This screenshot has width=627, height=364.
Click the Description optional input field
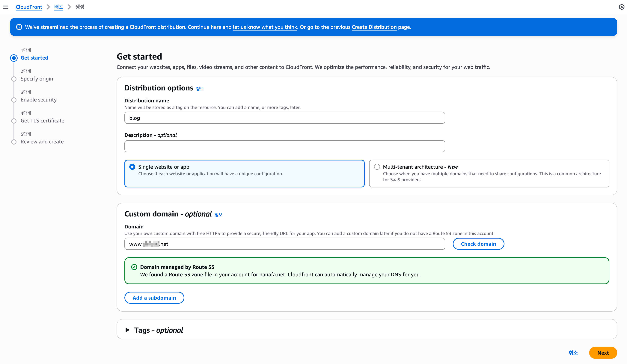tap(284, 146)
